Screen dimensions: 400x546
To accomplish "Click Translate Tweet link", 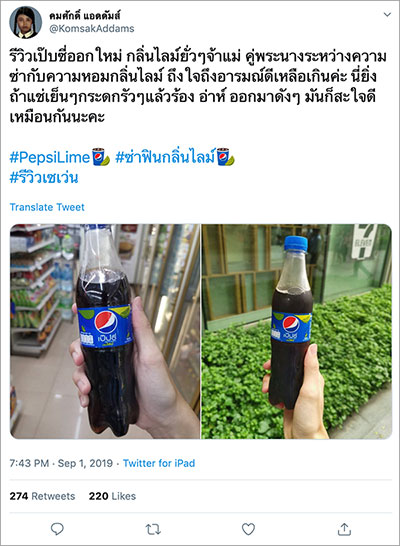I will click(x=47, y=207).
